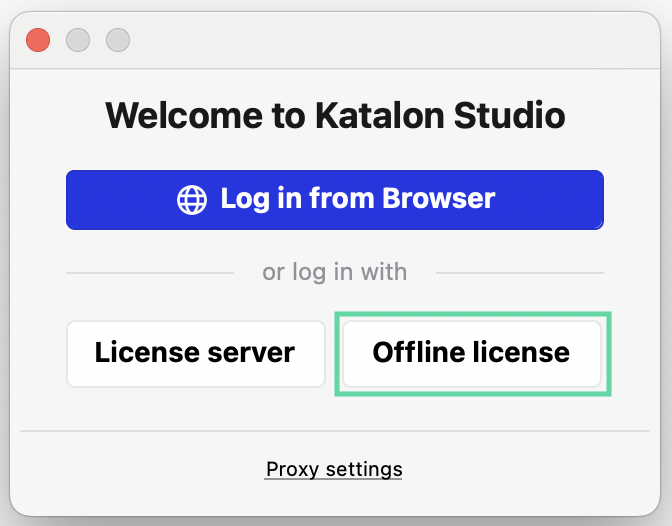The height and width of the screenshot is (526, 672).
Task: Click the disabled zoom window button
Action: pos(118,40)
